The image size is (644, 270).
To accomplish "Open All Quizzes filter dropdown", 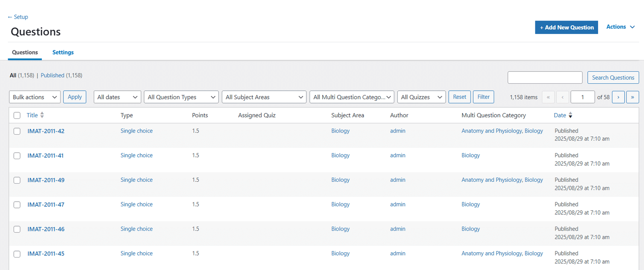I will tap(421, 97).
